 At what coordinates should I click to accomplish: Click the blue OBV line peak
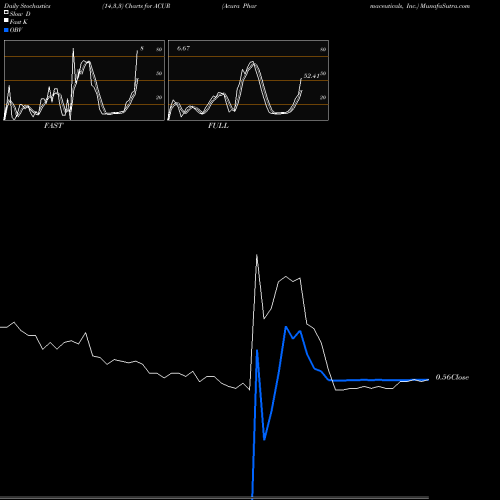(x=286, y=327)
